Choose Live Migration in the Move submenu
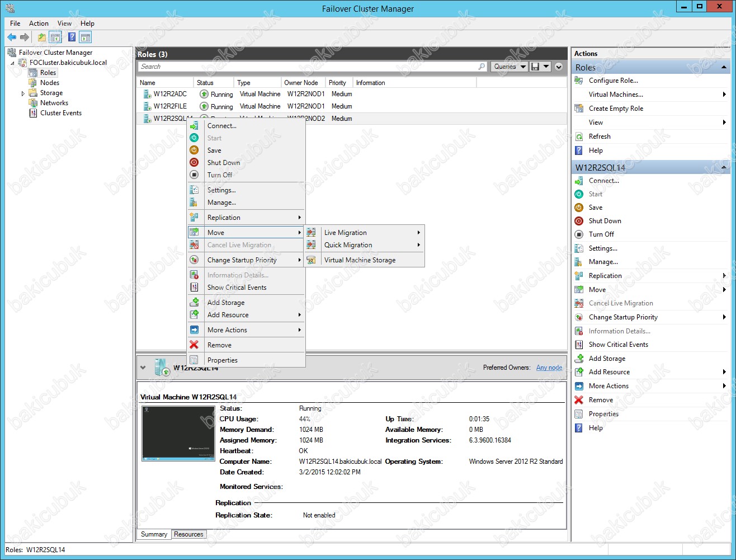This screenshot has width=736, height=560. (364, 233)
